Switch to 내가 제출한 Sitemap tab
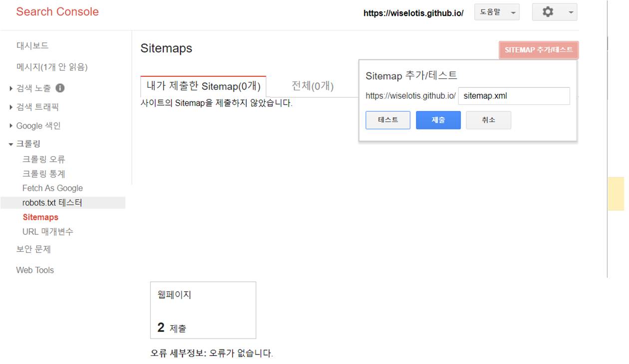629x364 pixels. coord(203,86)
